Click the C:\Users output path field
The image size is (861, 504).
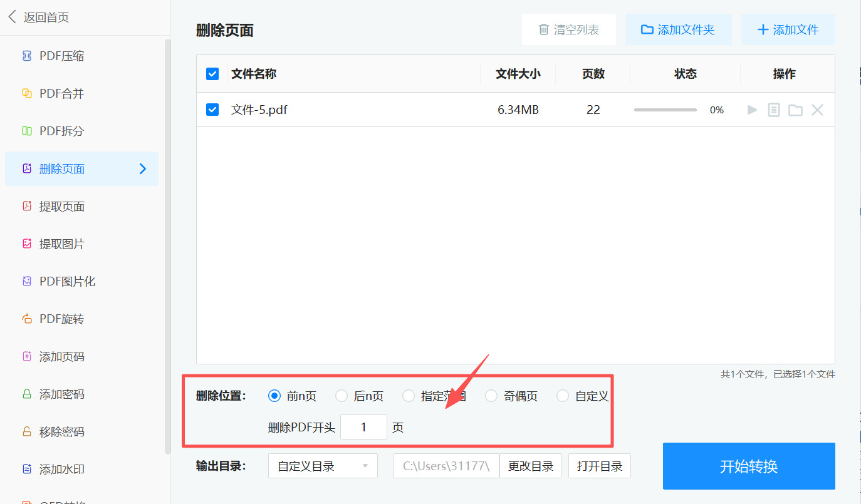446,466
